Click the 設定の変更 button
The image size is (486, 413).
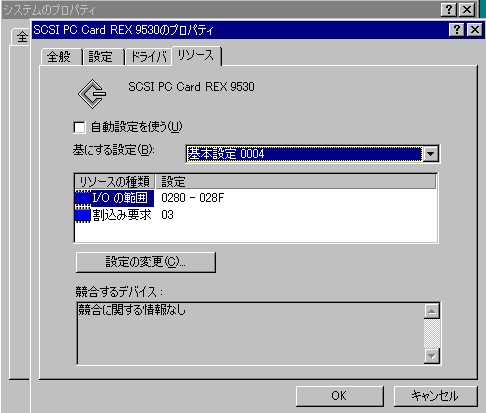(x=146, y=262)
